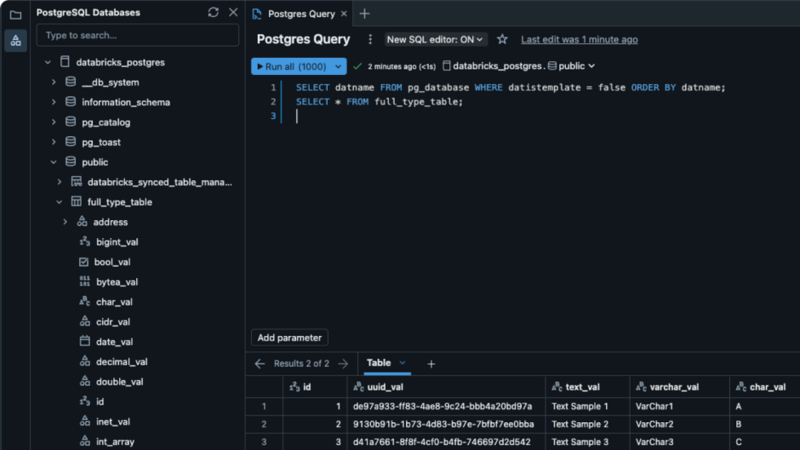Select bigint_val column in tree
Viewport: 800px width, 450px height.
click(x=117, y=242)
